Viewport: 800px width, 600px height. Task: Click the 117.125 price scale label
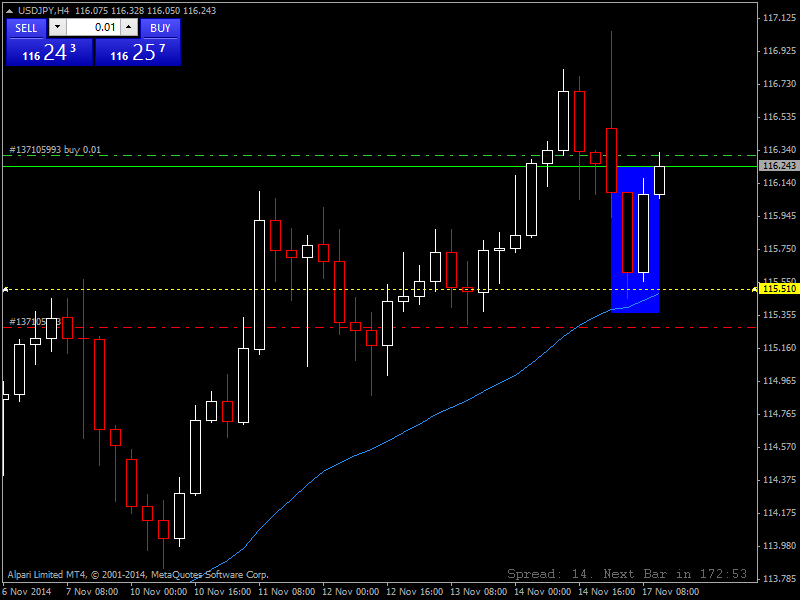[779, 18]
